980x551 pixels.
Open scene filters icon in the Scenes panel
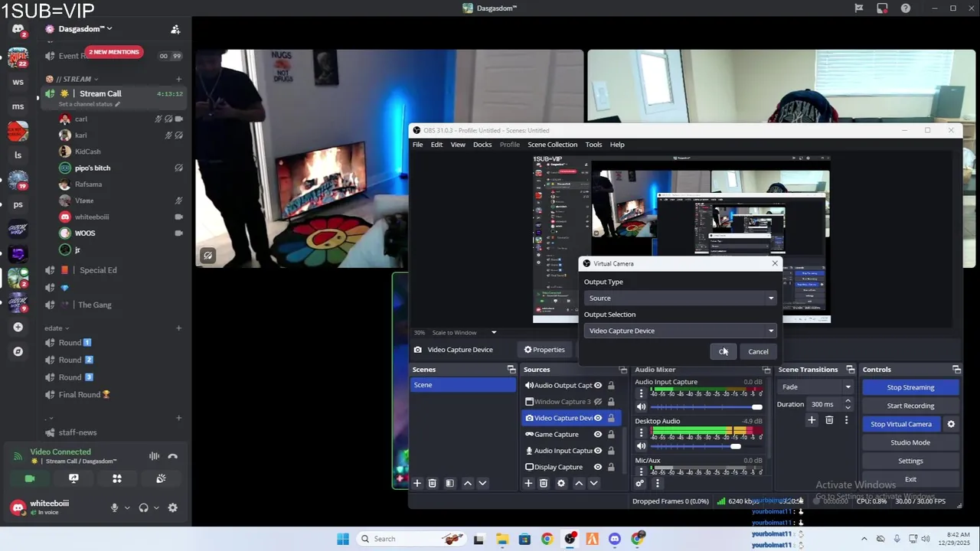pyautogui.click(x=450, y=484)
